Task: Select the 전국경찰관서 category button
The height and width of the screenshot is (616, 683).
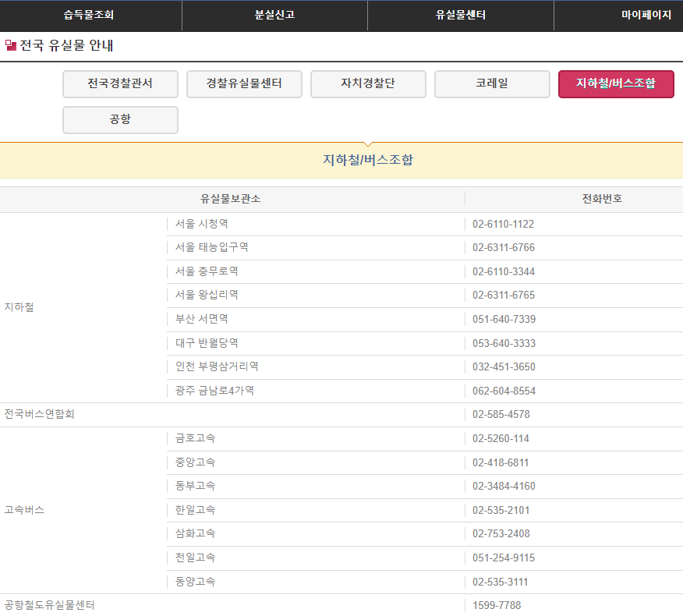Action: pos(120,84)
